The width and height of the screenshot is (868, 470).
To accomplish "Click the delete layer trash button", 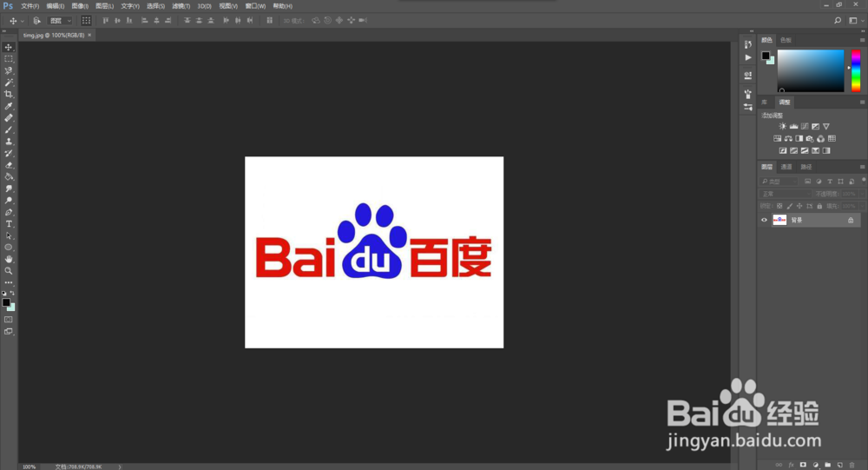I will (852, 465).
